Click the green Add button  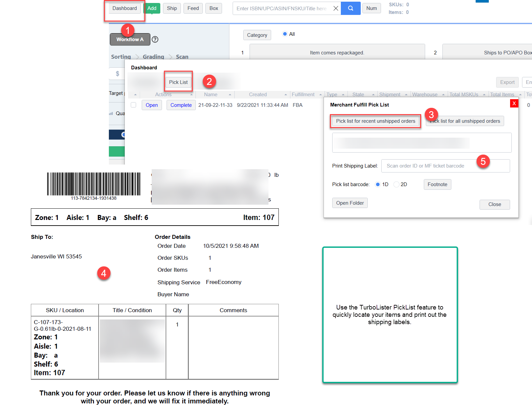pyautogui.click(x=152, y=8)
